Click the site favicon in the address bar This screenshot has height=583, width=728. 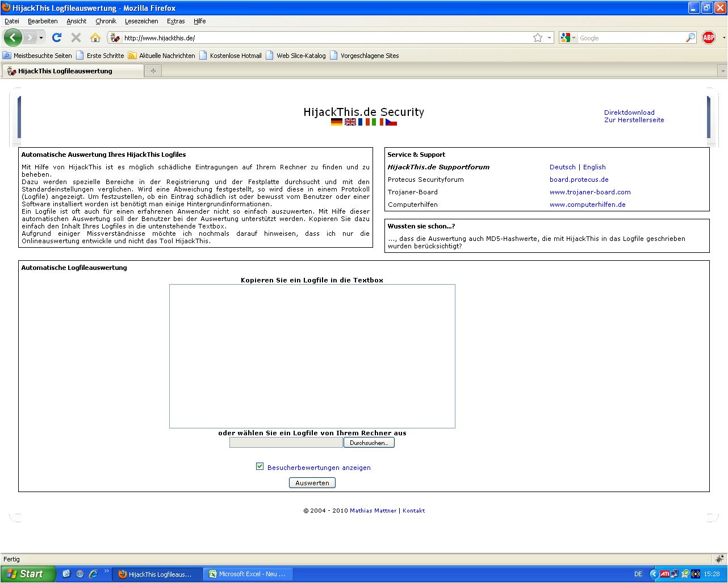click(x=115, y=38)
